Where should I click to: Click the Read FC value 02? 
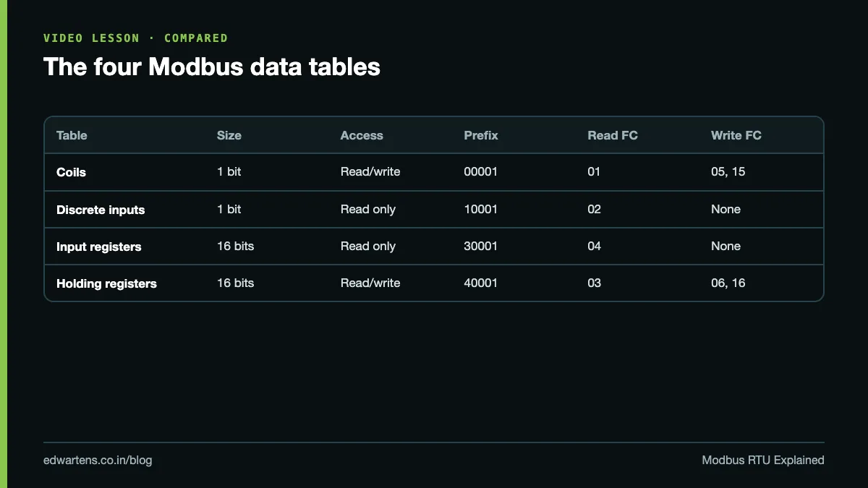tap(595, 209)
